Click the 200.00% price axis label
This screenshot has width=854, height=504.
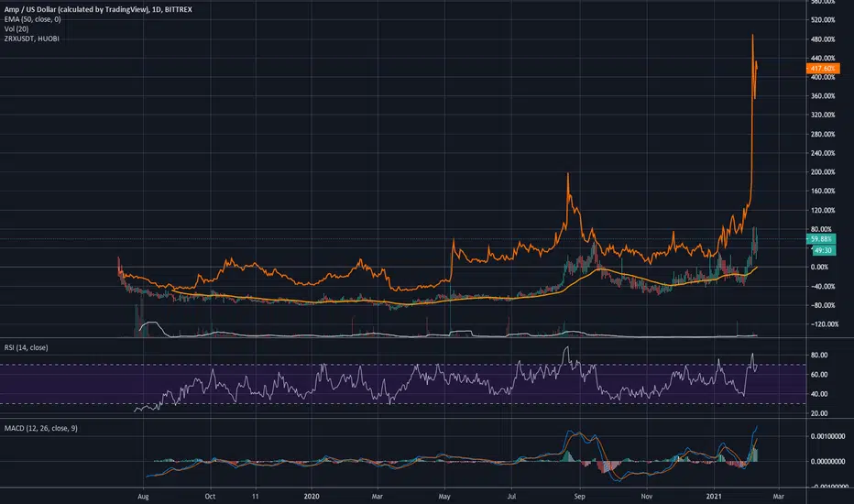pyautogui.click(x=823, y=172)
